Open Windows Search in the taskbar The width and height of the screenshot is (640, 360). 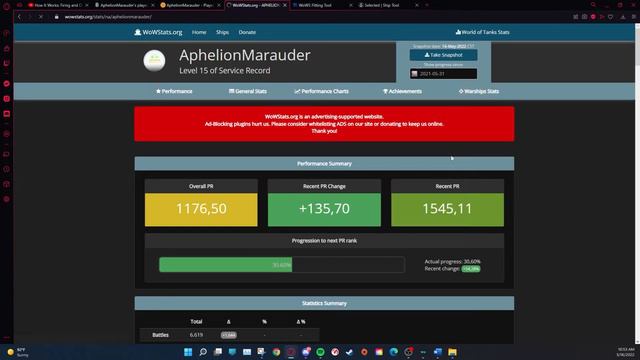click(x=203, y=352)
